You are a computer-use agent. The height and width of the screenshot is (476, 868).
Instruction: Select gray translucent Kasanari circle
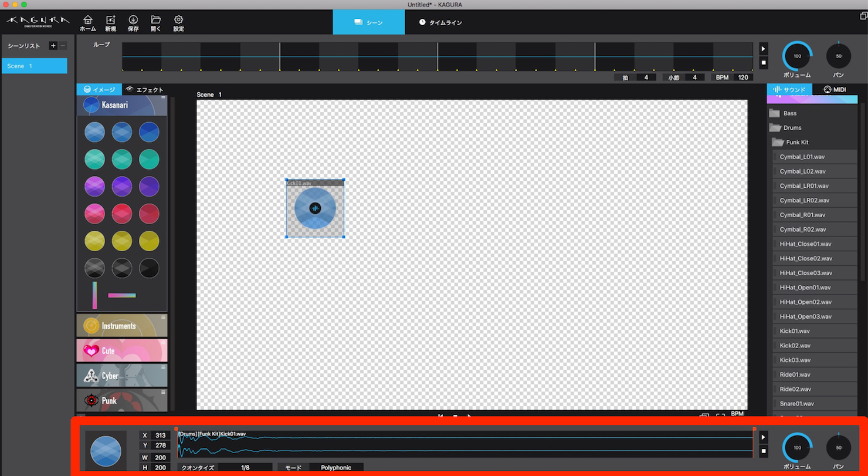(x=94, y=268)
